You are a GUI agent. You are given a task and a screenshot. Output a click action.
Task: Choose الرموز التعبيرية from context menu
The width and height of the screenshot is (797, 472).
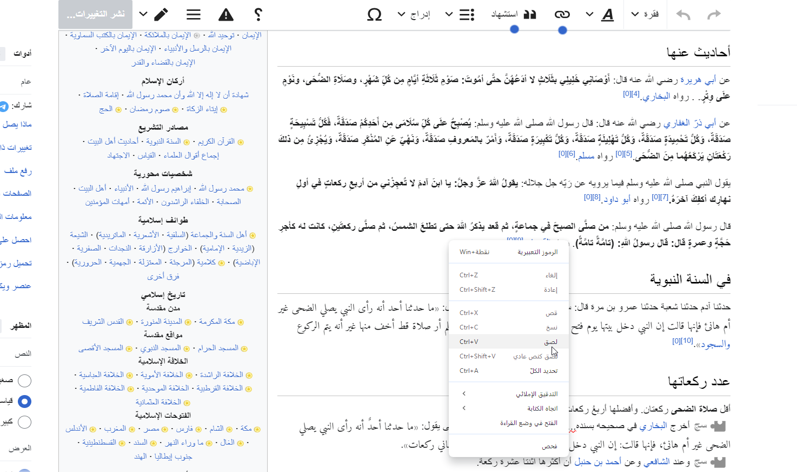coord(508,252)
